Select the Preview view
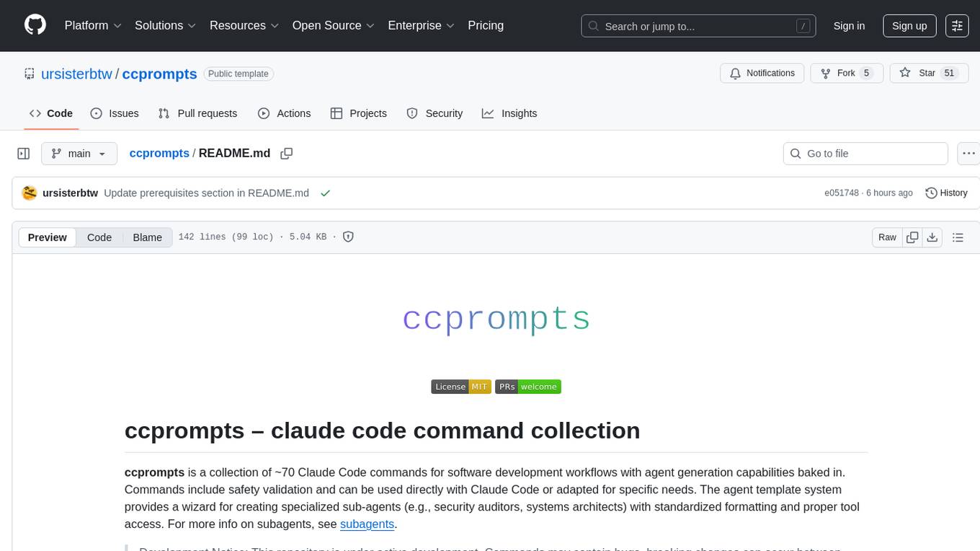This screenshot has width=980, height=551. (x=48, y=237)
